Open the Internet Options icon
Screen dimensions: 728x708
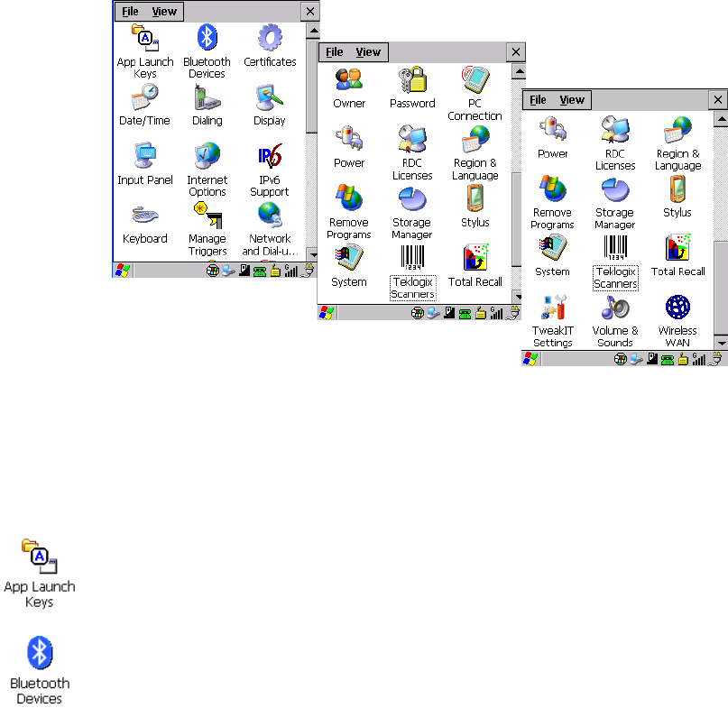pos(207,170)
